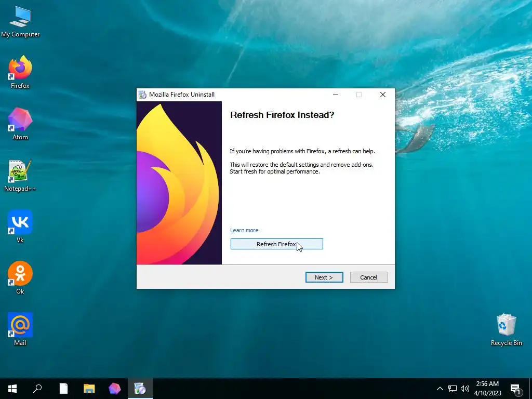Image resolution: width=532 pixels, height=399 pixels.
Task: Select the Recycle Bin icon
Action: pos(506,329)
